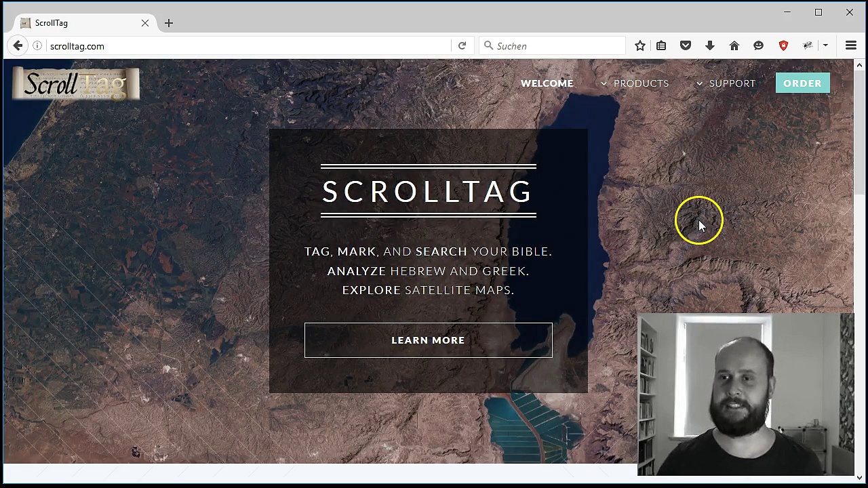Expand the Products dropdown menu
This screenshot has width=868, height=488.
tap(635, 83)
